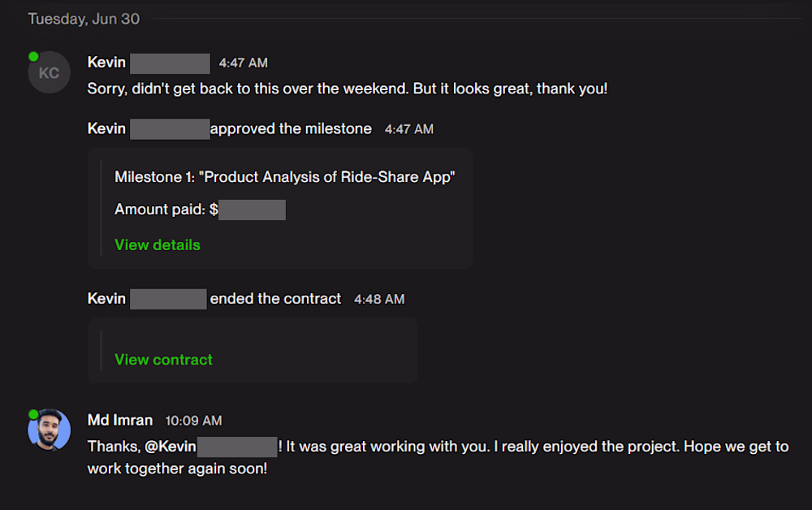
Task: Click the Amount paid line in milestone card
Action: 200,210
